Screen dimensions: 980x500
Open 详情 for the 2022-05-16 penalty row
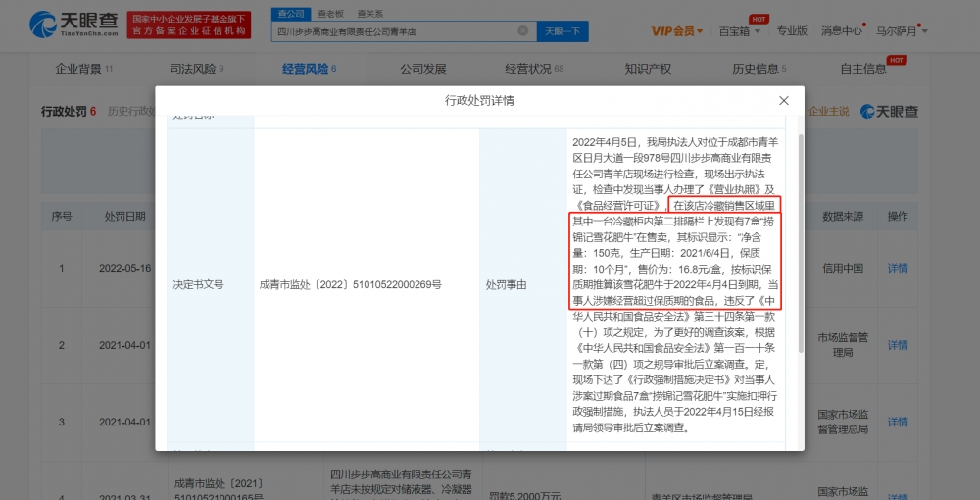point(898,268)
